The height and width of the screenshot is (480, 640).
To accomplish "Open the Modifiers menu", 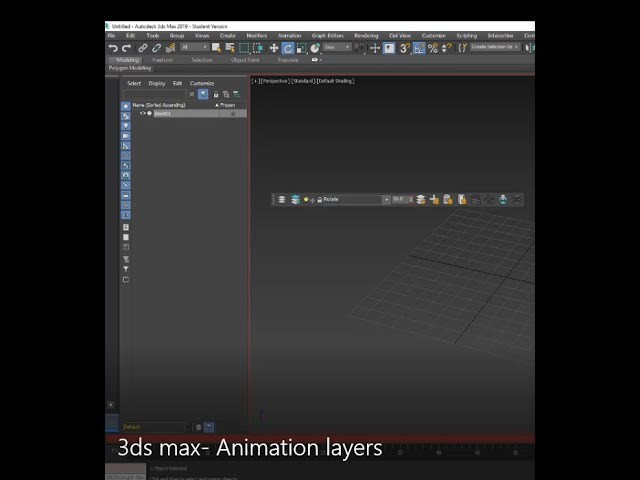I will coord(256,36).
